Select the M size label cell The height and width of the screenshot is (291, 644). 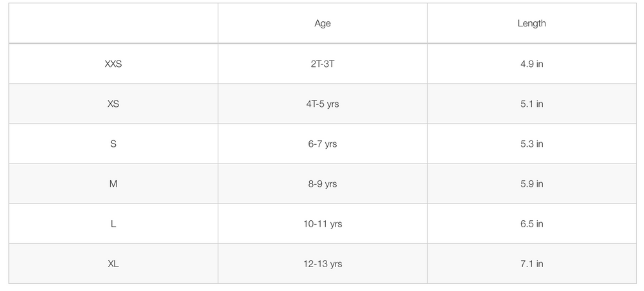(x=113, y=183)
